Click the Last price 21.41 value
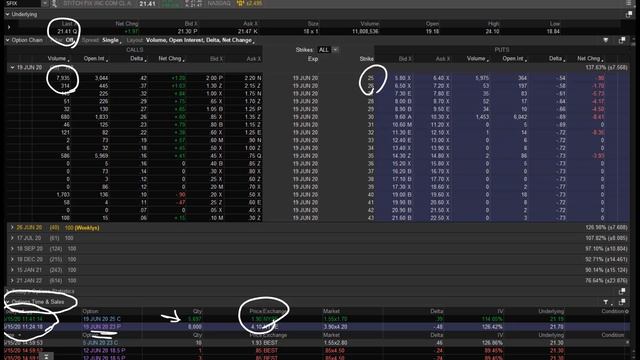The height and width of the screenshot is (360, 640). (x=67, y=31)
